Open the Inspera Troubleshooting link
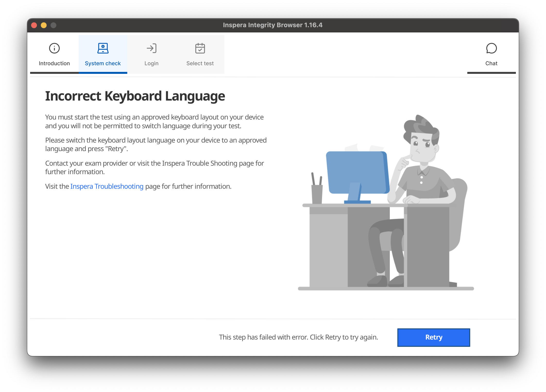 coord(107,186)
